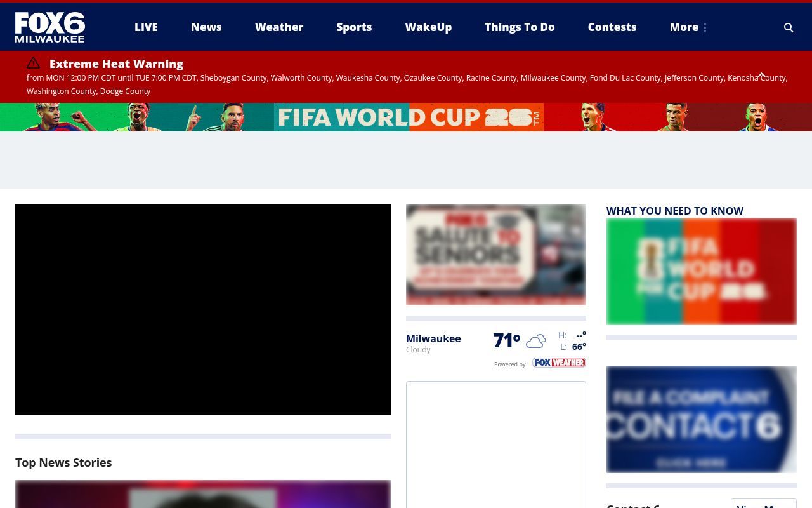Collapse the heat warning banner chevron

click(761, 75)
